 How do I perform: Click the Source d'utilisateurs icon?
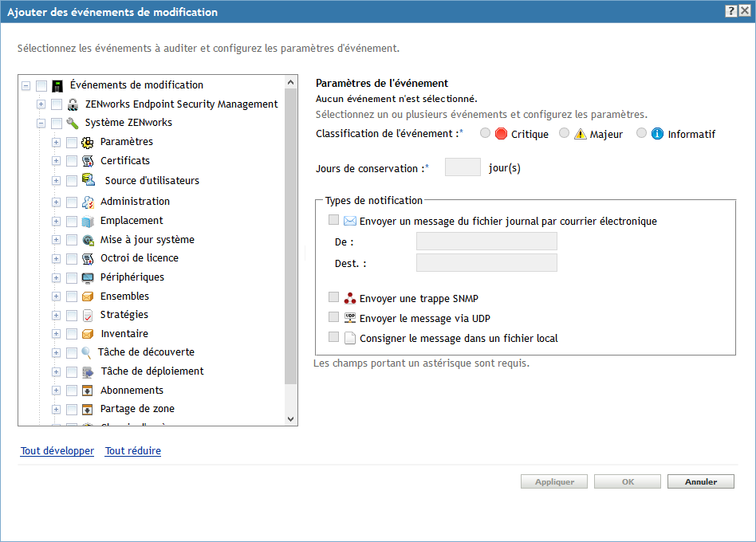tap(89, 179)
